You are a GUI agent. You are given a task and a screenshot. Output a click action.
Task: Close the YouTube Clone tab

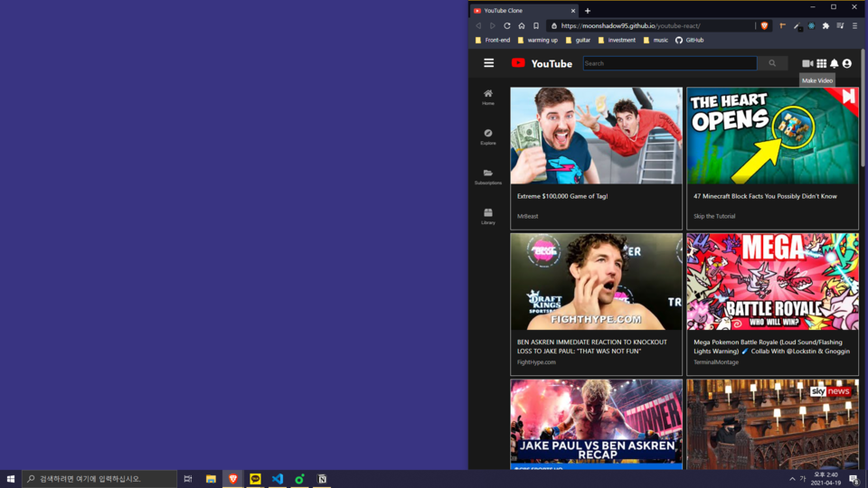tap(573, 11)
